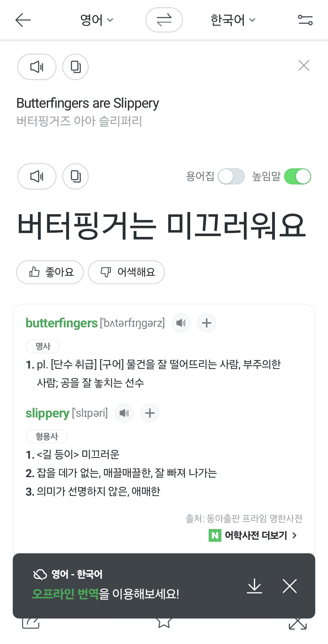
Task: Swap source and target languages
Action: click(164, 20)
